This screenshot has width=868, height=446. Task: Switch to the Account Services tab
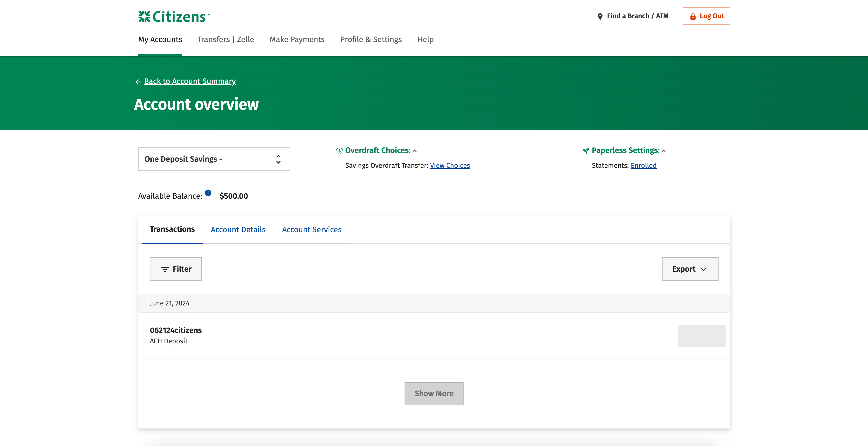click(x=312, y=230)
